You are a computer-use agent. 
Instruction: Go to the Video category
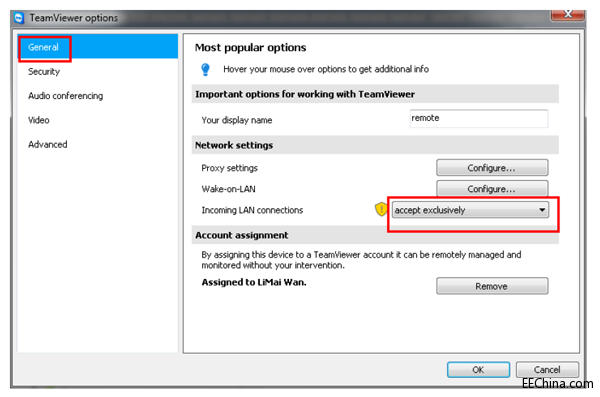pyautogui.click(x=39, y=120)
